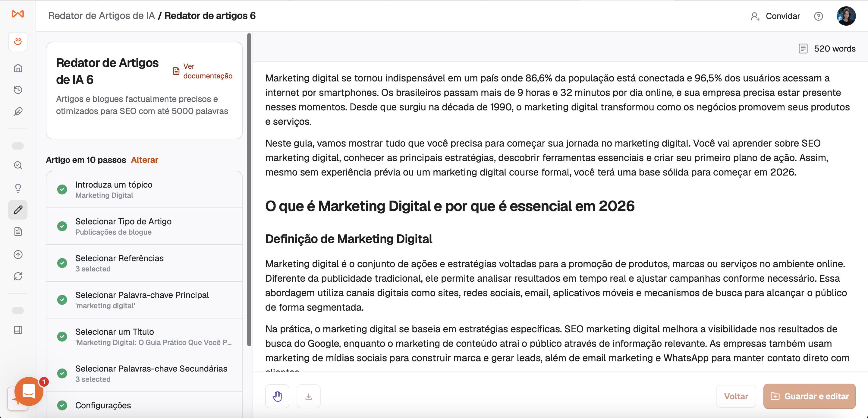868x418 pixels.
Task: Click the Convidar invite button
Action: tap(775, 16)
